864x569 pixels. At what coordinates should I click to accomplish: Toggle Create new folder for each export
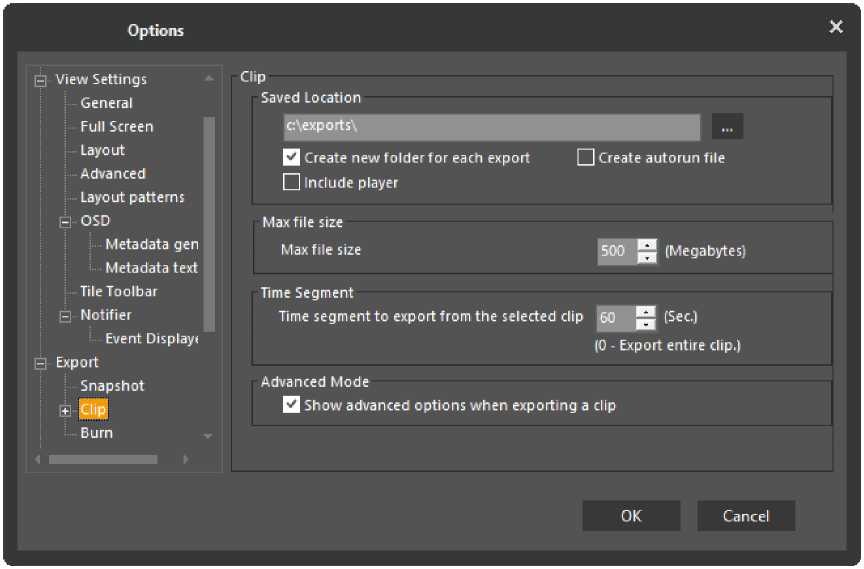click(292, 158)
